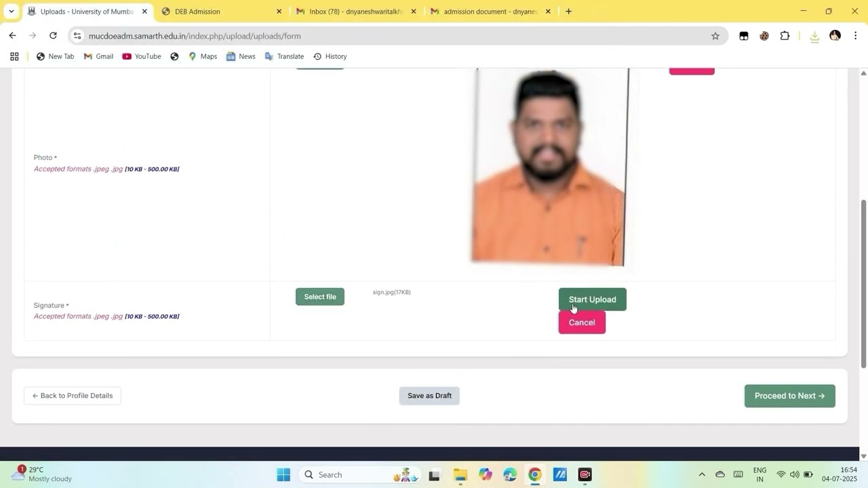868x488 pixels.
Task: Open the Gmail bookmark
Action: (98, 56)
